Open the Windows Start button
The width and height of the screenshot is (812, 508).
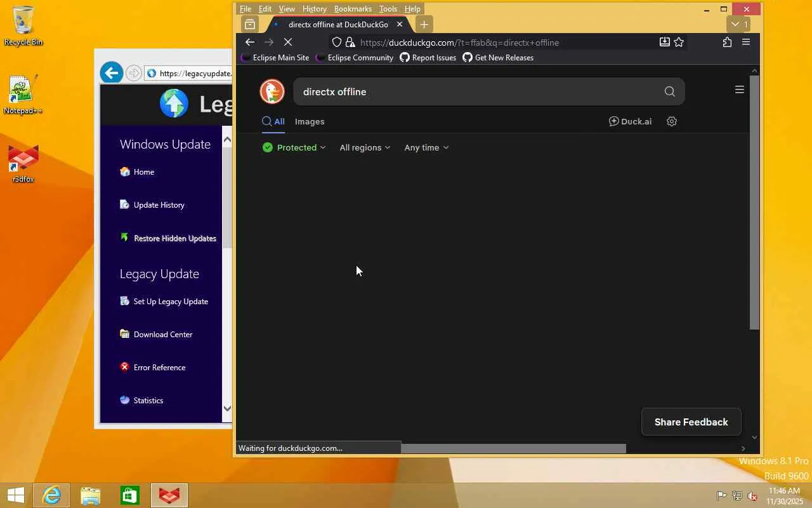click(x=16, y=495)
